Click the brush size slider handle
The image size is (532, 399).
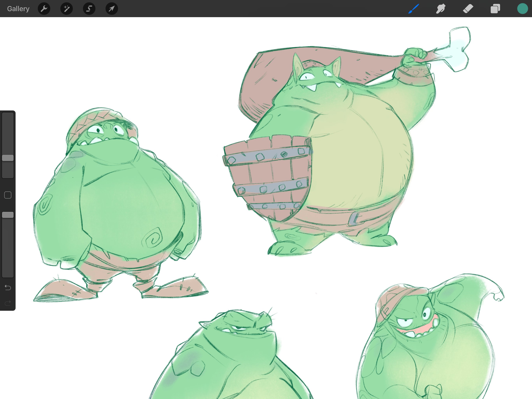(8, 158)
